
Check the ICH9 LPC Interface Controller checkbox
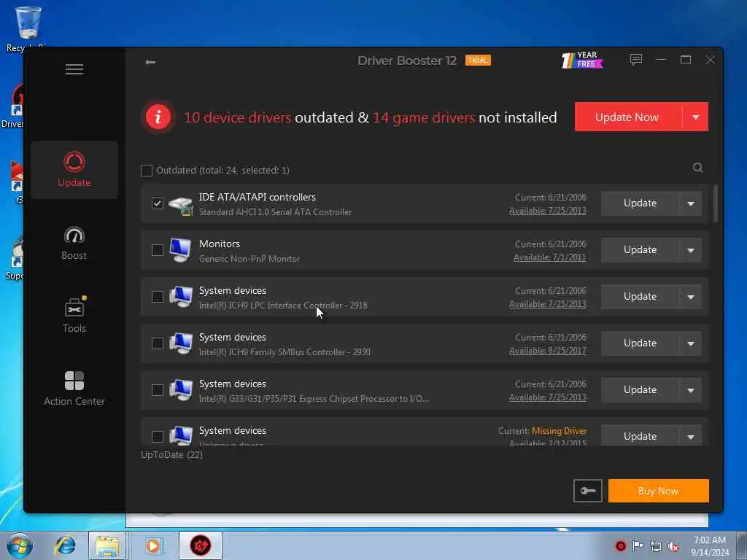point(158,297)
